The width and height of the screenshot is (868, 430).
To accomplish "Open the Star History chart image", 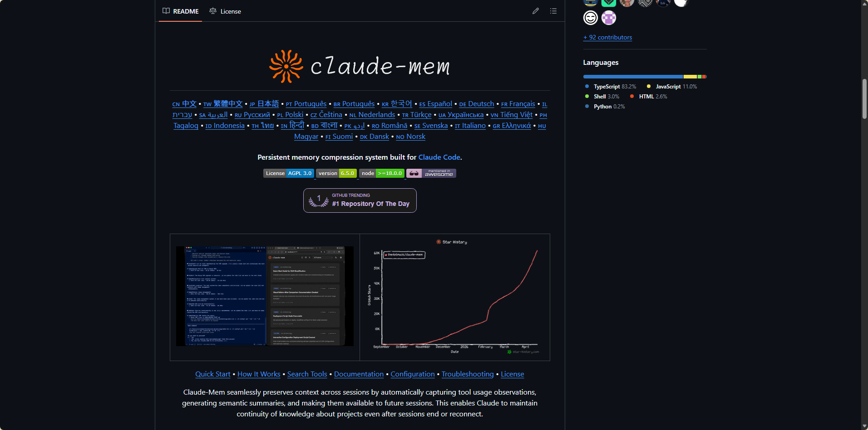I will click(x=455, y=297).
